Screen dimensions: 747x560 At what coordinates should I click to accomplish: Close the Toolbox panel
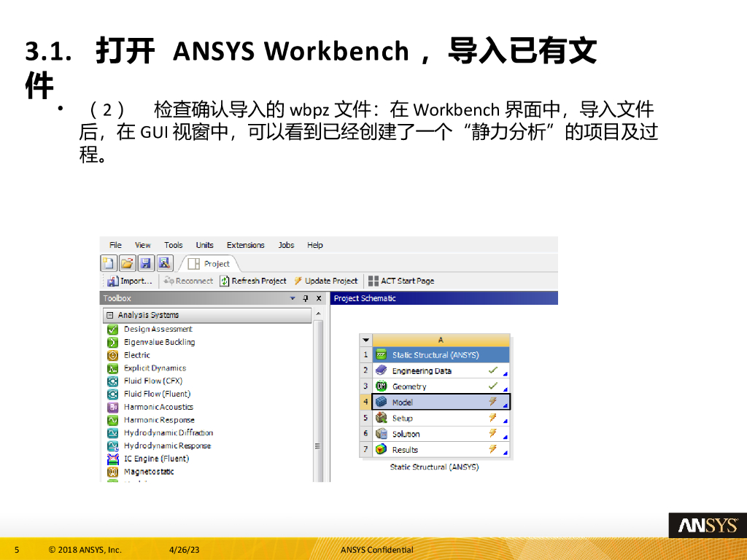tap(320, 298)
